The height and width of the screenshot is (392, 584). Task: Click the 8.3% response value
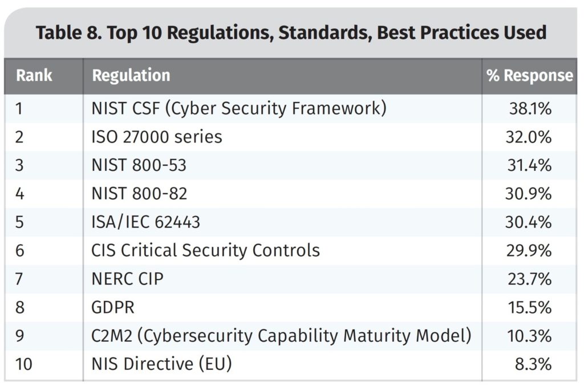coord(533,364)
